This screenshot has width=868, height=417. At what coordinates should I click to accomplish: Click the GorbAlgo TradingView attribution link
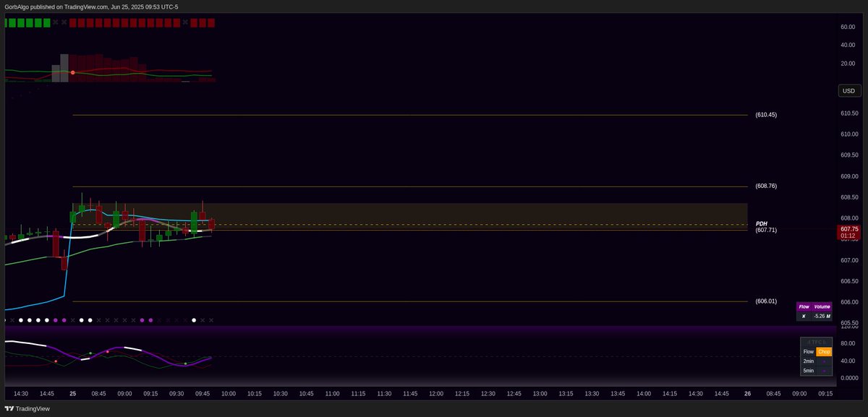click(90, 7)
